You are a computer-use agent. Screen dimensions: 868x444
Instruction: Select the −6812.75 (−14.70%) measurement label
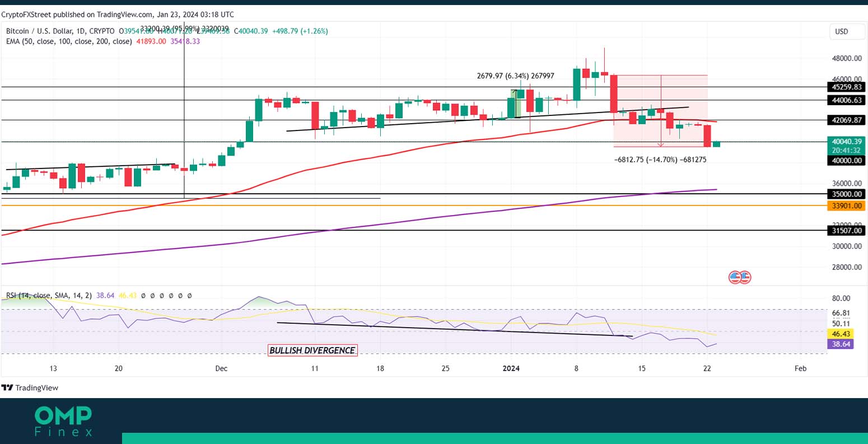tap(660, 160)
